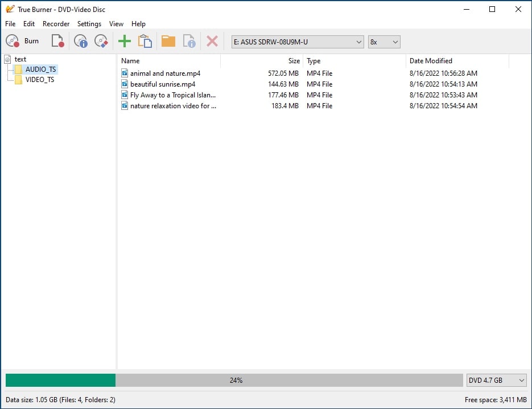
Task: Open the Settings menu
Action: pos(89,24)
